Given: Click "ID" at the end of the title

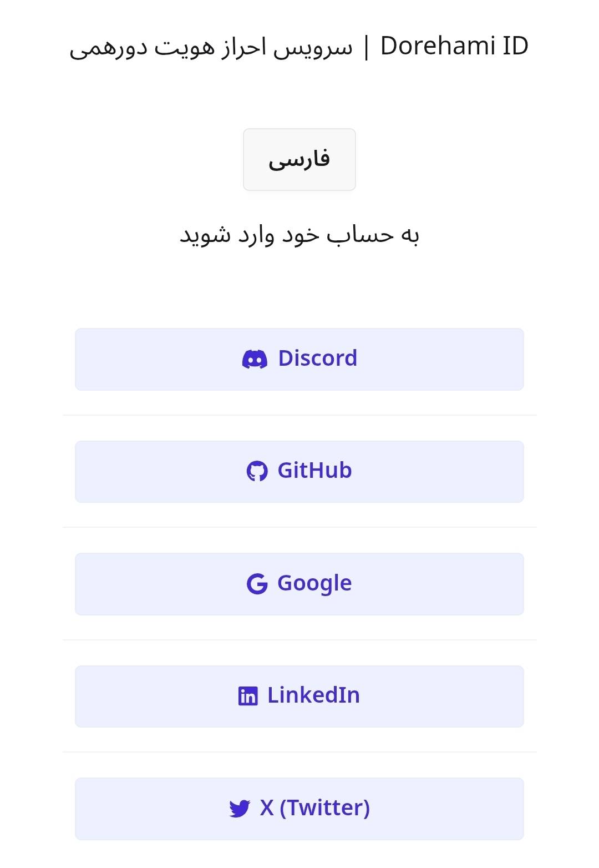Looking at the screenshot, I should [x=515, y=46].
